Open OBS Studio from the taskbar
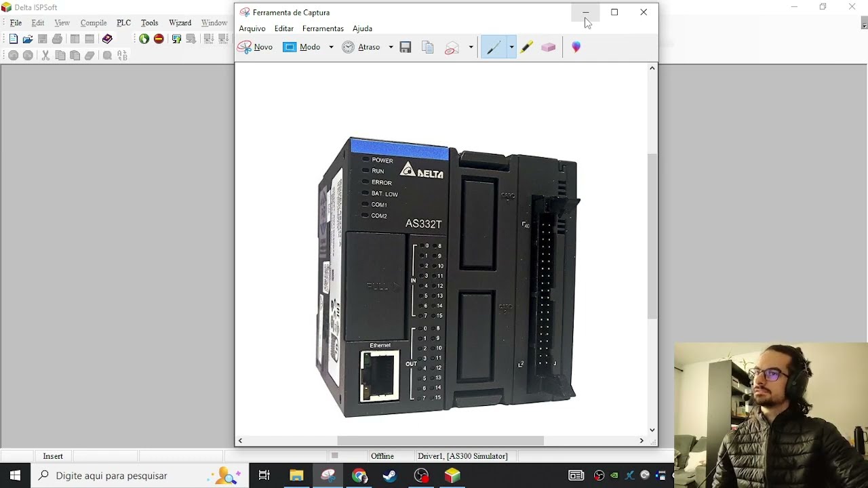Screen dimensions: 868x488 click(421, 476)
